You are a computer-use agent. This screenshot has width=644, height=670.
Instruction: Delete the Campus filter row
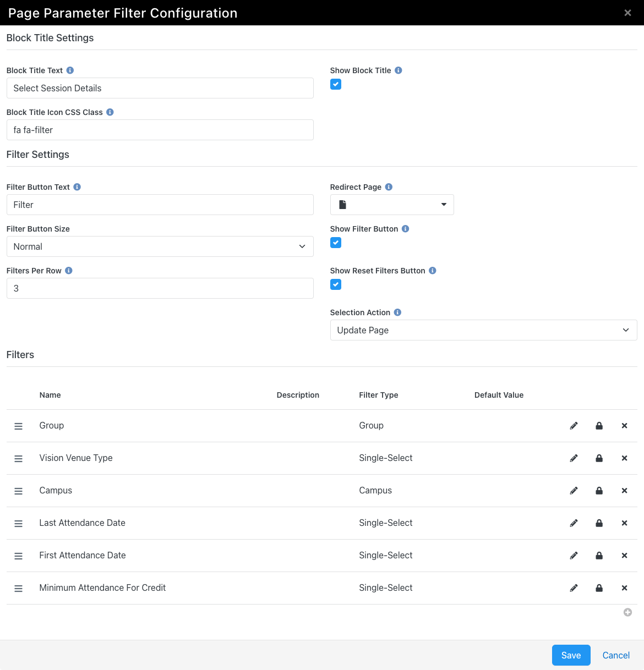[x=624, y=491]
